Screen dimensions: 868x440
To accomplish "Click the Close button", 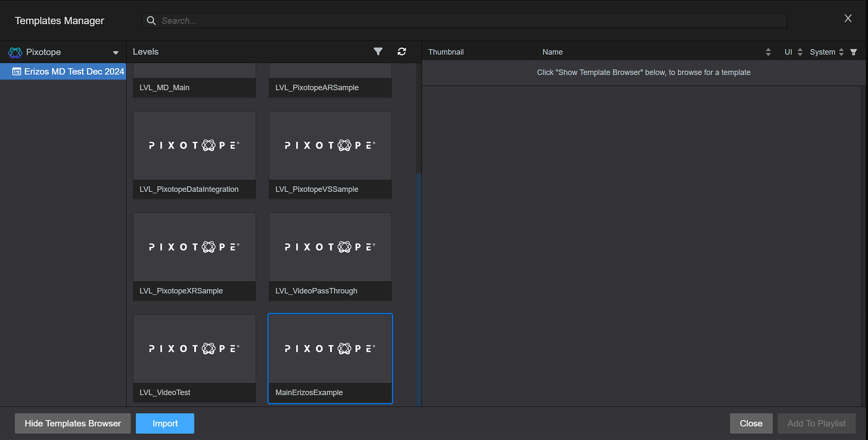I will (751, 423).
